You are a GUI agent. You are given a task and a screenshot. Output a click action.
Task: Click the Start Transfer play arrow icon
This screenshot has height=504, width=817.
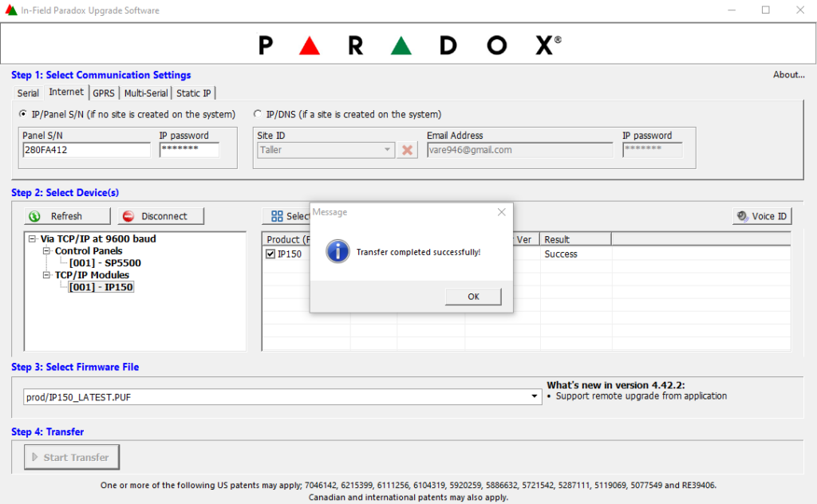(x=35, y=457)
